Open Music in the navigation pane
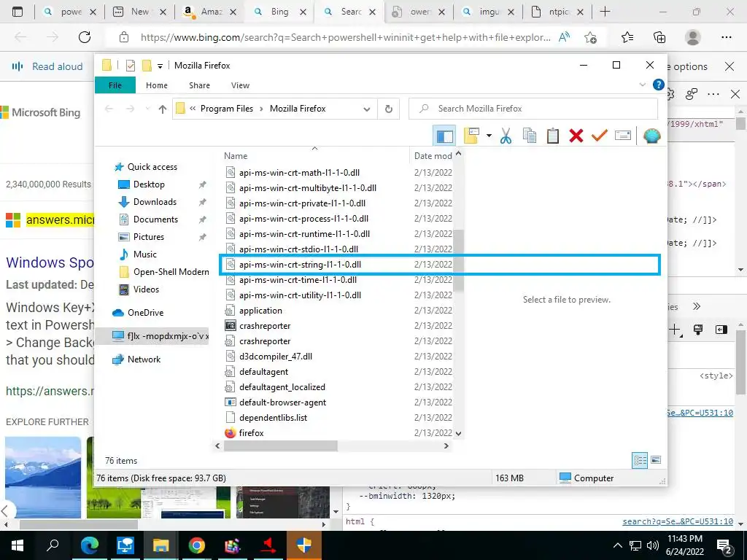747x560 pixels. [x=144, y=254]
